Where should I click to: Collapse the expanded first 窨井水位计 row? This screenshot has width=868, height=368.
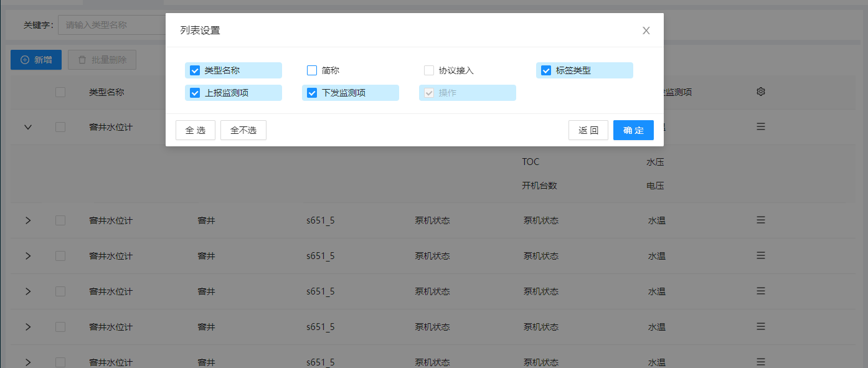[27, 126]
